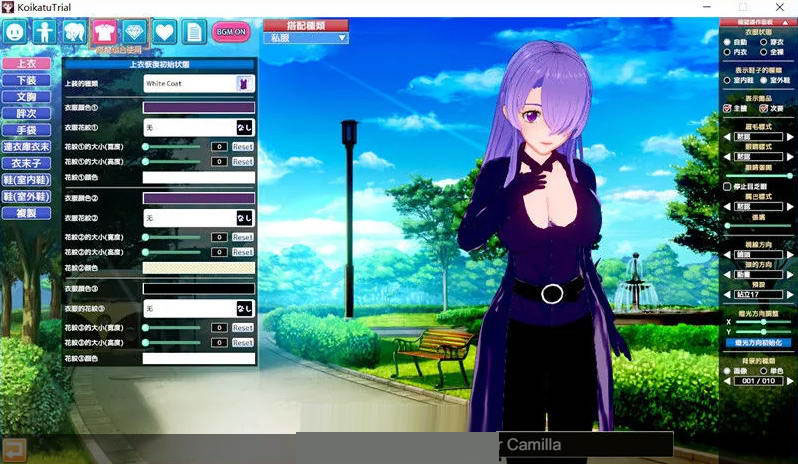798x464 pixels.
Task: Open the accessories diamond icon
Action: (135, 32)
